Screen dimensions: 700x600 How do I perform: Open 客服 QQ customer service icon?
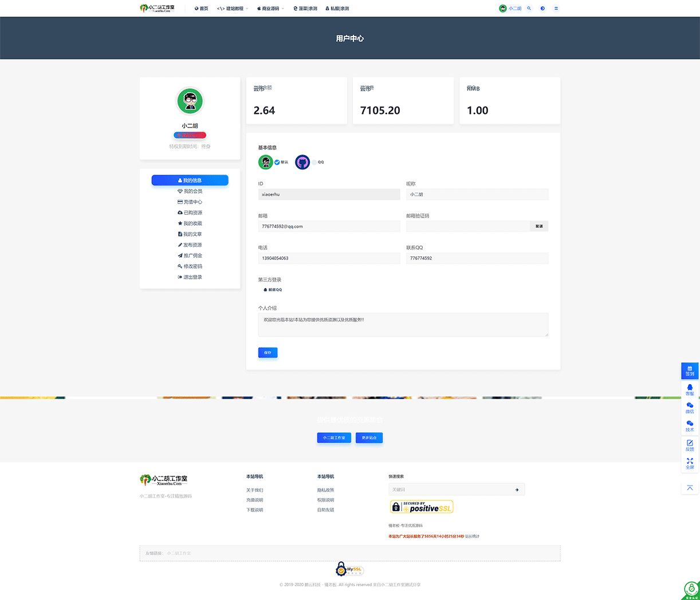(x=690, y=389)
